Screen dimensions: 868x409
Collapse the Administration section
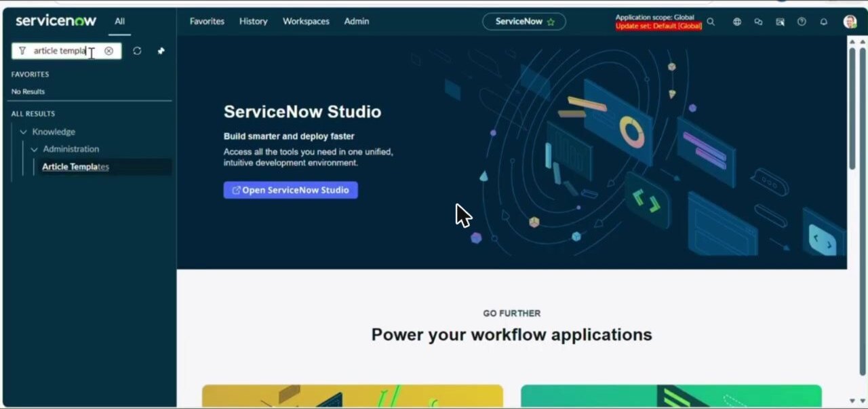pyautogui.click(x=35, y=149)
